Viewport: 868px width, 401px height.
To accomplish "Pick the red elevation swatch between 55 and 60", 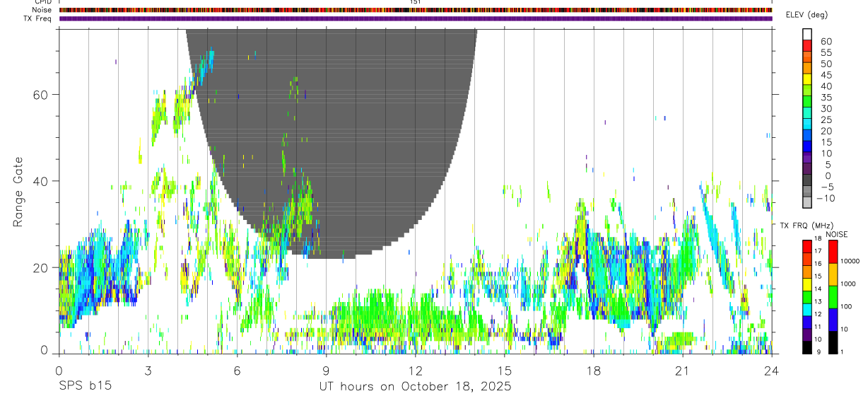I will tap(807, 45).
